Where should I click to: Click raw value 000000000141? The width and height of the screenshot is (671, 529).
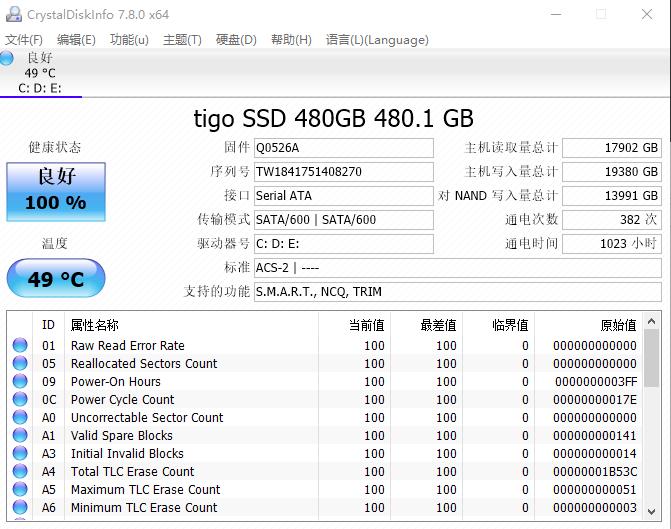(595, 435)
